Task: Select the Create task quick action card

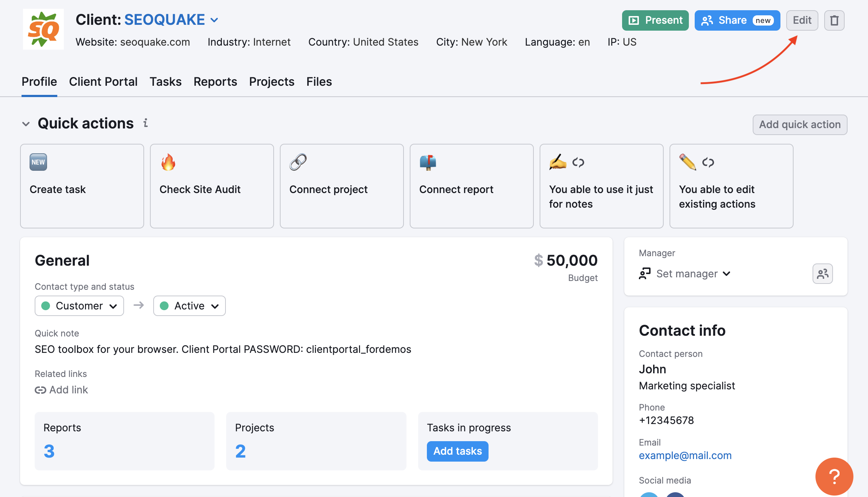Action: point(82,186)
